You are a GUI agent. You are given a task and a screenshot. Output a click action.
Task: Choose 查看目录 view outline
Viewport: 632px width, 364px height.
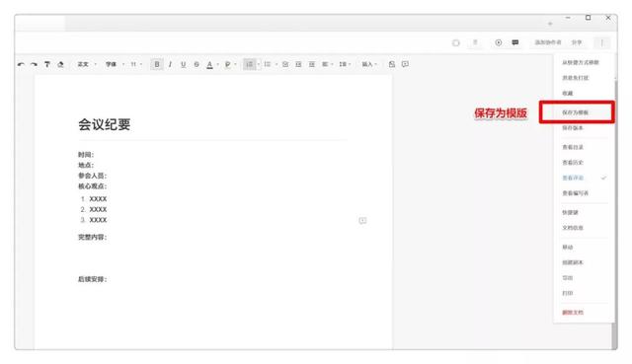[573, 147]
